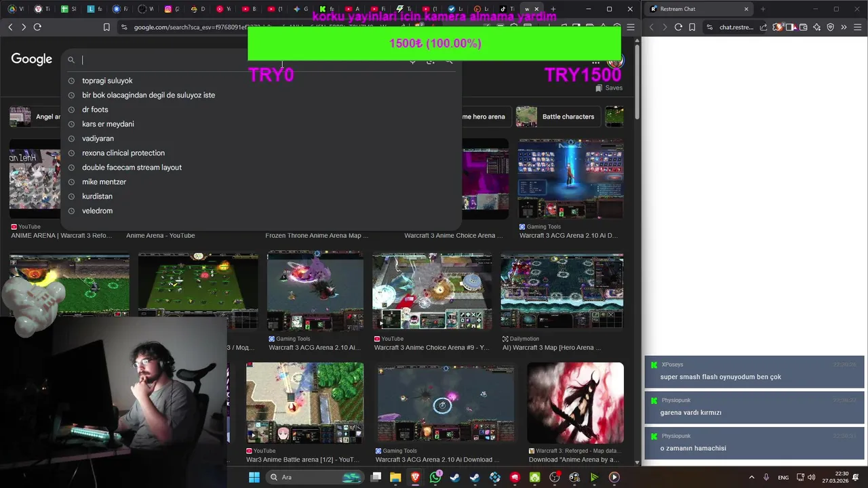
Task: Open Task View on the taskbar
Action: (376, 477)
